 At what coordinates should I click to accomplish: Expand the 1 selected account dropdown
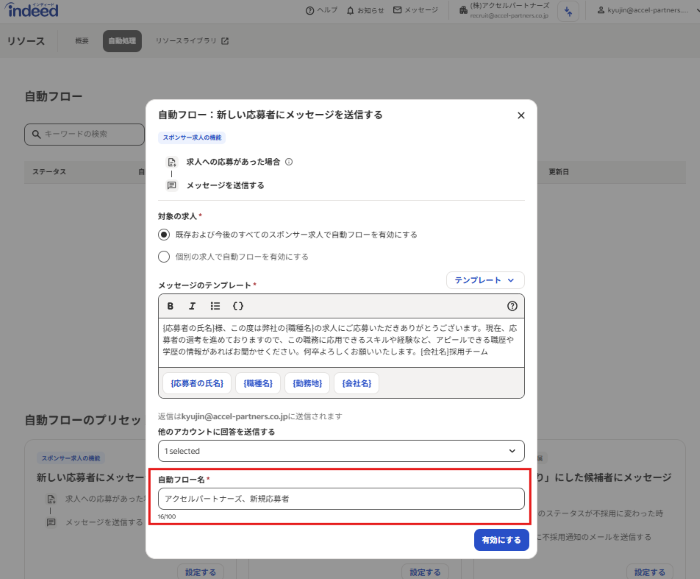pos(340,452)
